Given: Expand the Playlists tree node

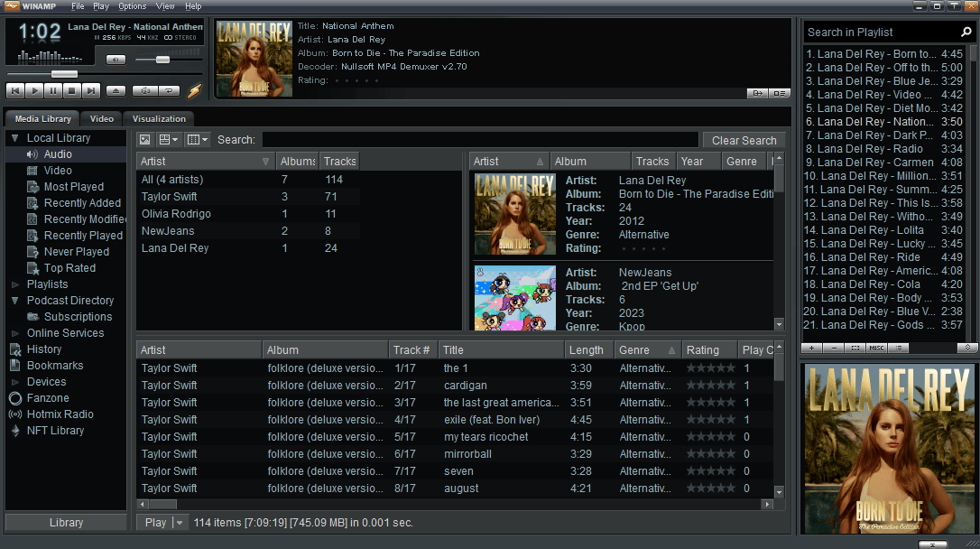Looking at the screenshot, I should (15, 284).
